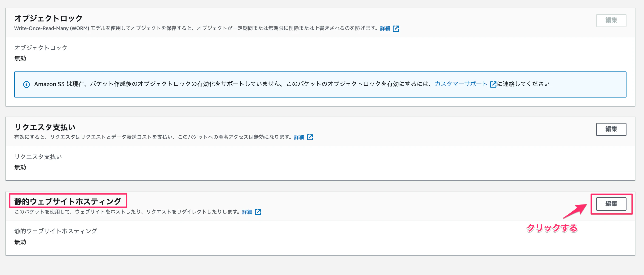This screenshot has height=275, width=644.
Task: Click the 静的ウェブサイトホスティング field label above 無効
Action: [56, 231]
